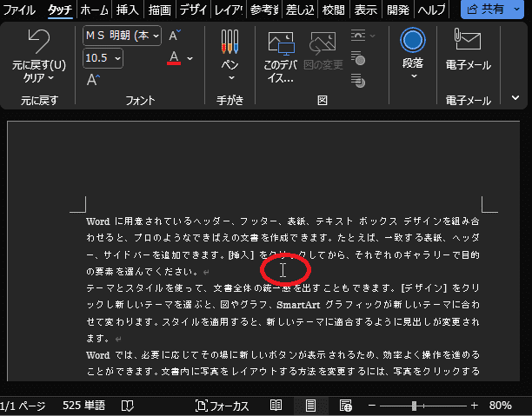The height and width of the screenshot is (416, 532).
Task: Click the 525 単語 word count
Action: click(x=85, y=406)
